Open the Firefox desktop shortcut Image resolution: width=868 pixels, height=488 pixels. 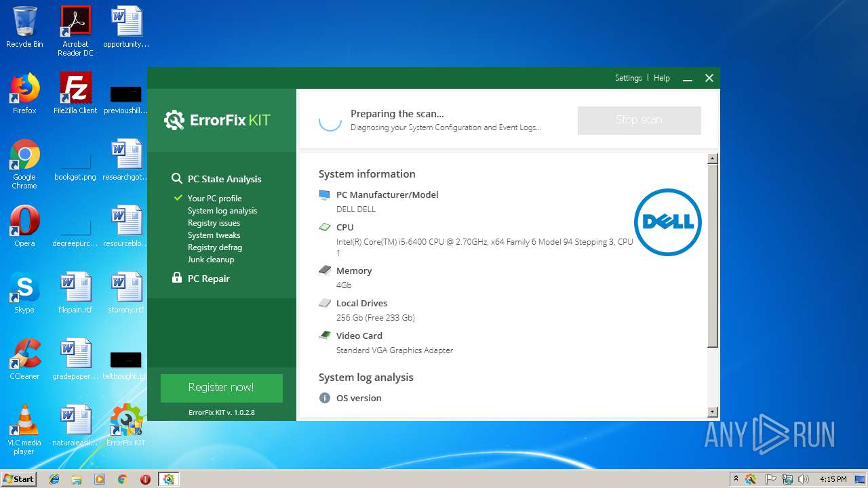point(24,93)
